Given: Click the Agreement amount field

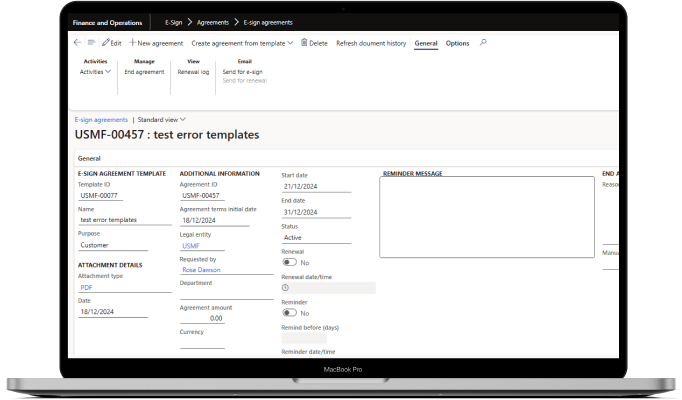Looking at the screenshot, I should point(202,318).
